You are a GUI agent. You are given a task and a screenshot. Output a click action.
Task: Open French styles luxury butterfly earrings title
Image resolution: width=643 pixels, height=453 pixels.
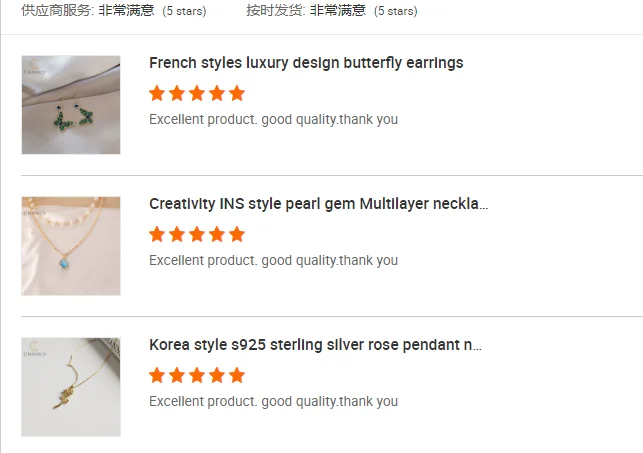(x=306, y=63)
